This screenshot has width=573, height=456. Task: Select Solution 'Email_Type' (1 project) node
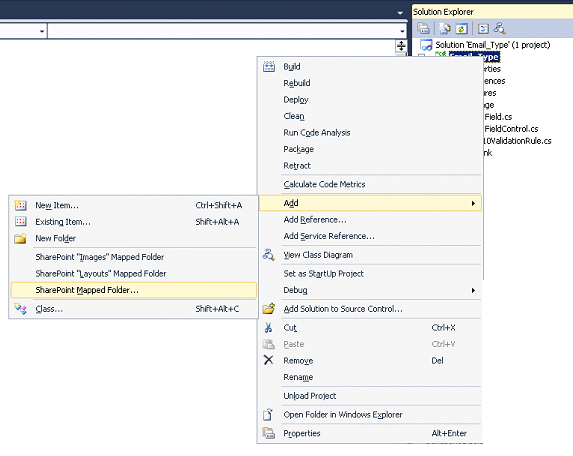pos(492,45)
